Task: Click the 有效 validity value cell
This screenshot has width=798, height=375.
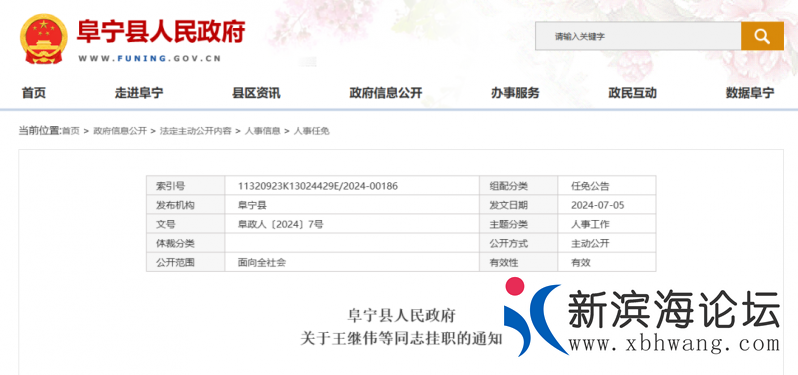Action: click(x=607, y=263)
